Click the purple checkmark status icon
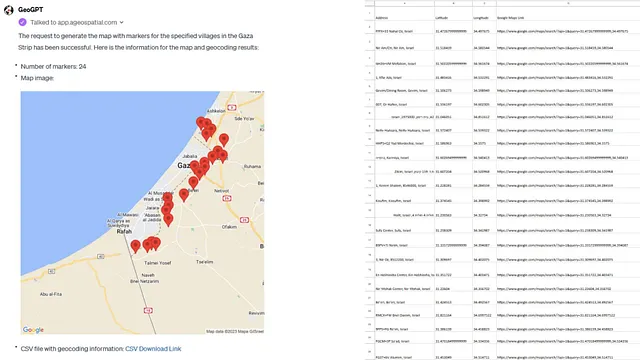 (x=22, y=22)
